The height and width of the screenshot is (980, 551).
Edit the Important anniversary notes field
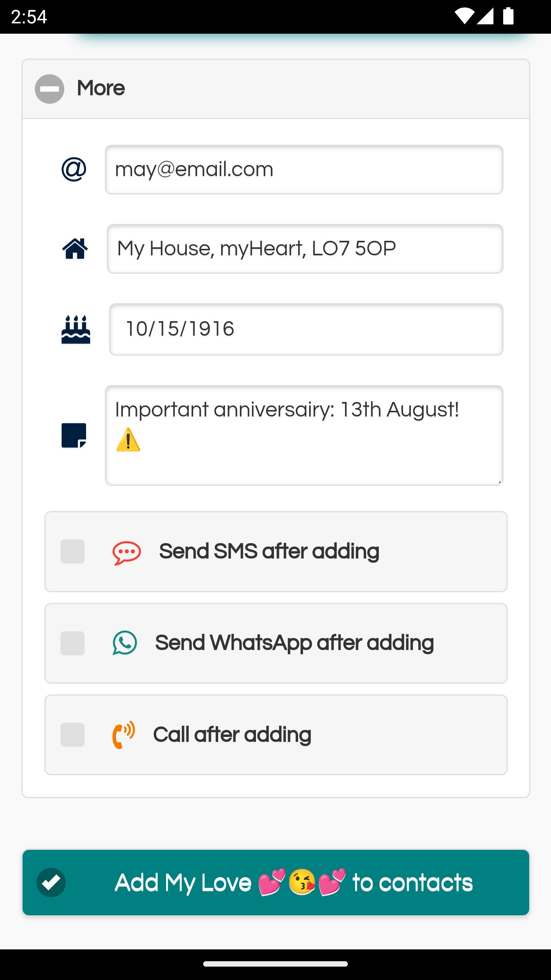pyautogui.click(x=304, y=435)
